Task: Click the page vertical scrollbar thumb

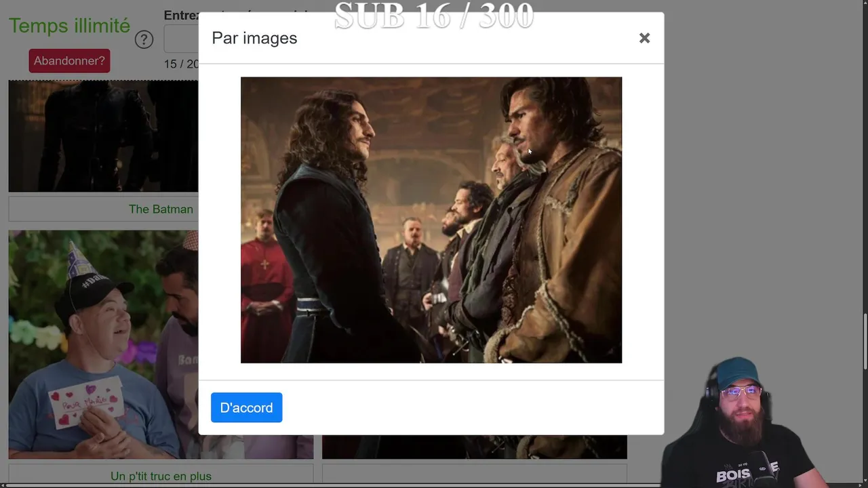Action: coord(864,342)
